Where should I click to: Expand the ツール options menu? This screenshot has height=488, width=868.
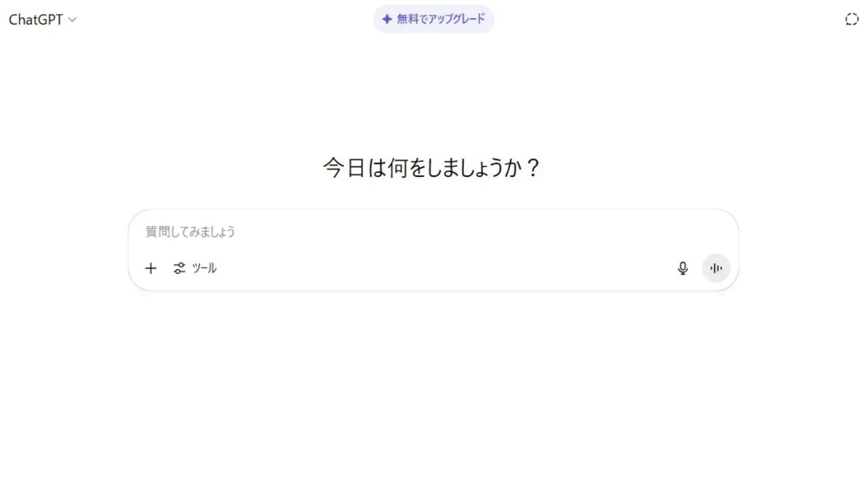195,268
